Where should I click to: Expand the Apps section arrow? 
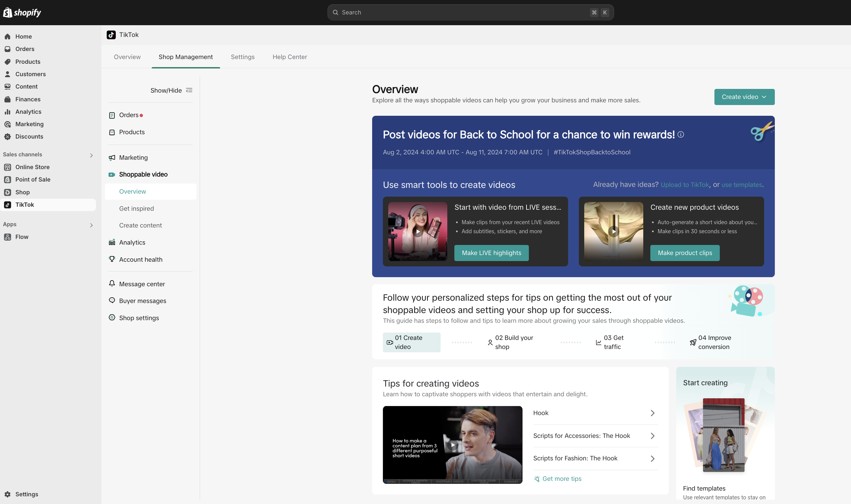point(91,225)
